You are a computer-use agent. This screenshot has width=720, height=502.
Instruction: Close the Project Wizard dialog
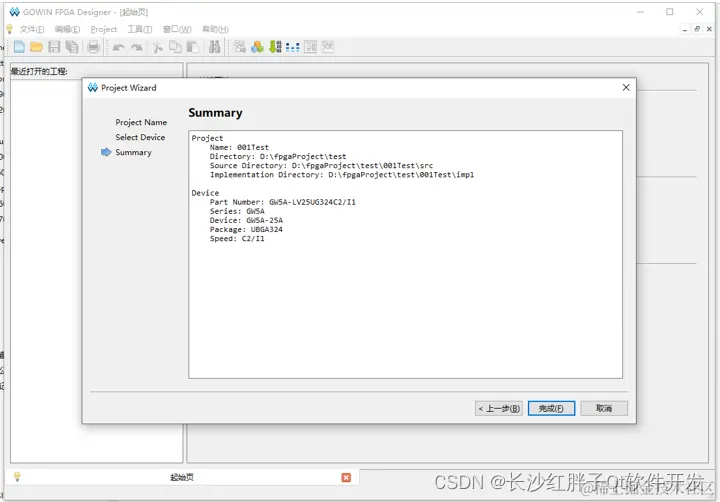(626, 87)
